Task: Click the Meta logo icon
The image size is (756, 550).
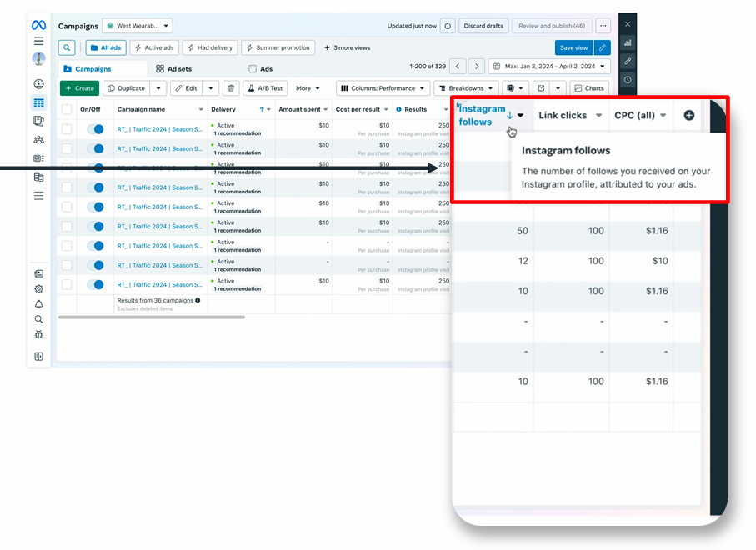Action: coord(38,25)
